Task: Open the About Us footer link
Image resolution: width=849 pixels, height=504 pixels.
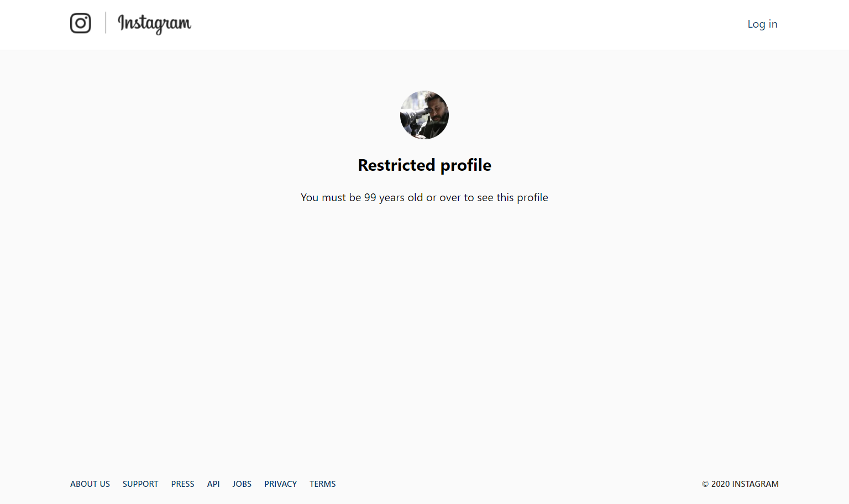Action: click(x=90, y=484)
